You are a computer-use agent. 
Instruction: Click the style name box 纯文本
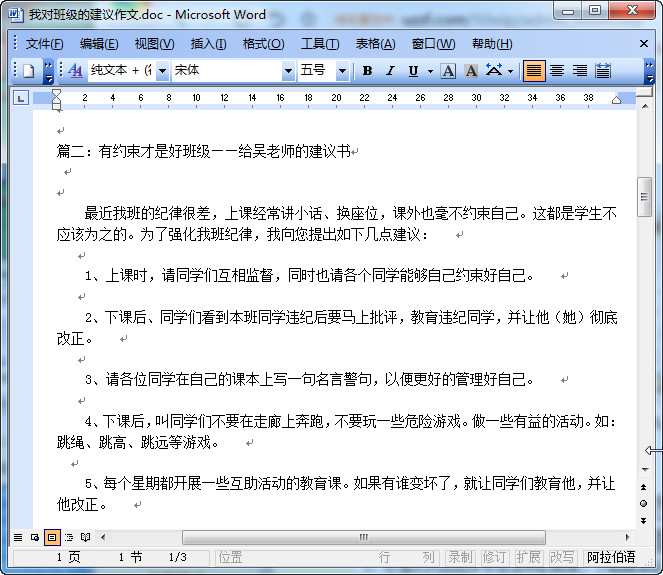click(x=122, y=71)
